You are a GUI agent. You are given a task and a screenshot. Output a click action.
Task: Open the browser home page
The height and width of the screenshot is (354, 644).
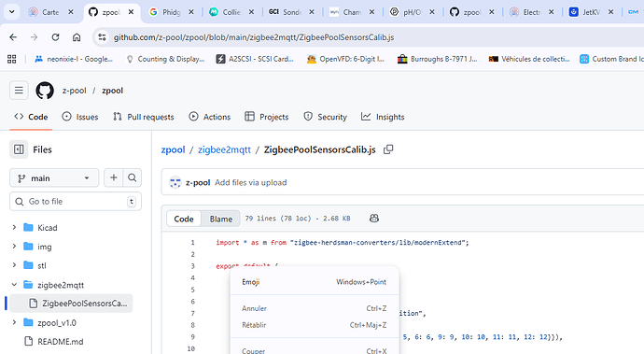[77, 37]
